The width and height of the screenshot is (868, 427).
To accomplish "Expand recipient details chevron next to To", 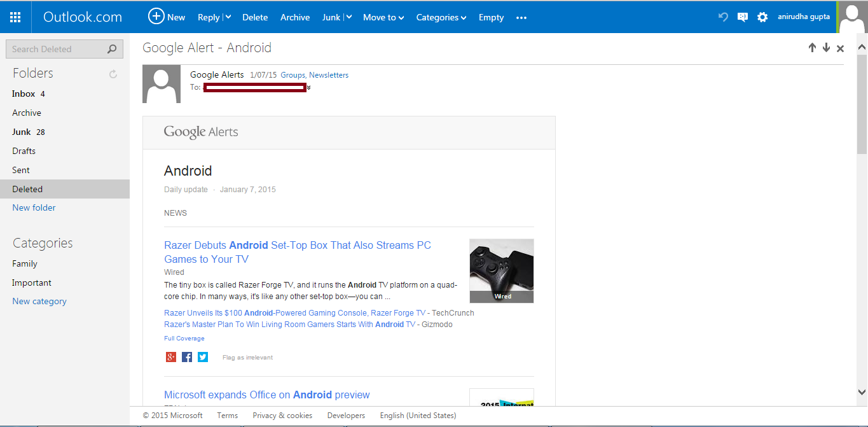I will [308, 87].
